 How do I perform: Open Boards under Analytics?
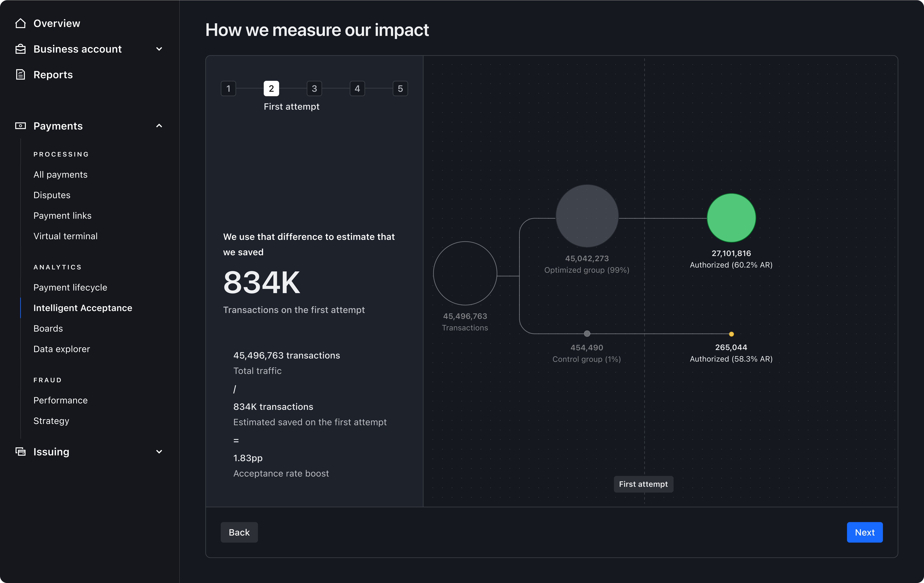coord(48,328)
